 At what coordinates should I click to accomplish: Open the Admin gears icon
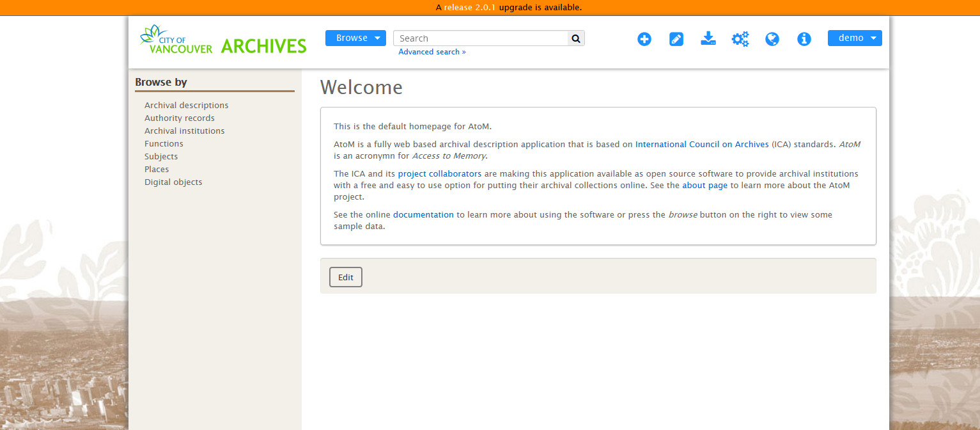[x=740, y=39]
